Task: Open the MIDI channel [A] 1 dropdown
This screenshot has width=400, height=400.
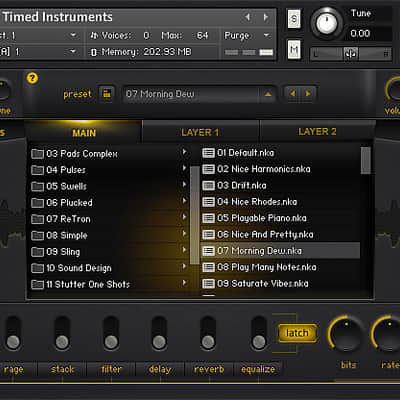Action: [73, 51]
